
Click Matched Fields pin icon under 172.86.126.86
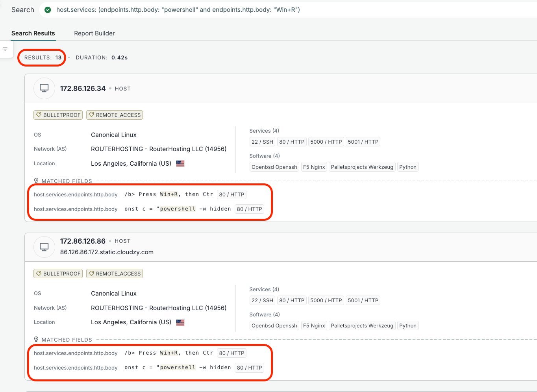click(x=36, y=339)
